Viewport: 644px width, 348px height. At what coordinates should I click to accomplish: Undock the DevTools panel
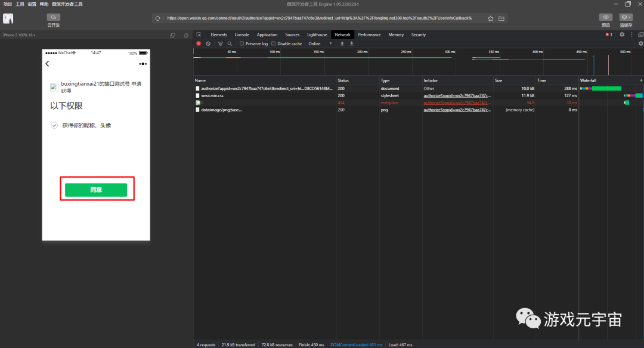[x=640, y=35]
